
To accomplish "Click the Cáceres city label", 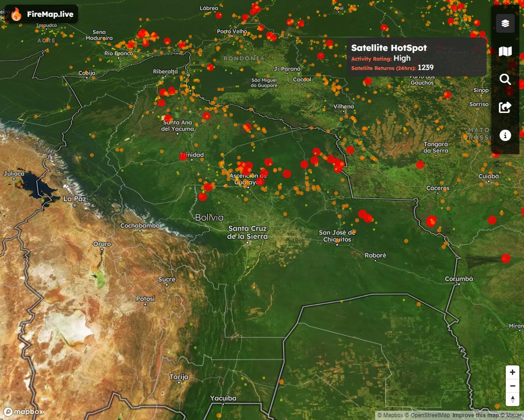I will coord(438,188).
